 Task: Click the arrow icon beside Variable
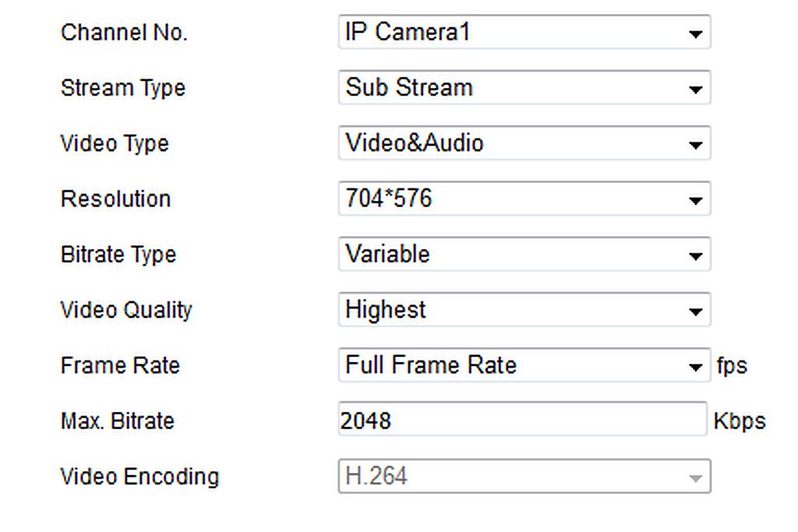click(x=695, y=255)
